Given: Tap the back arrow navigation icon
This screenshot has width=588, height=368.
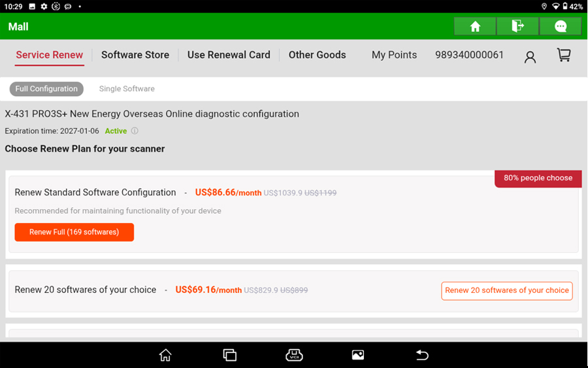Looking at the screenshot, I should 422,355.
